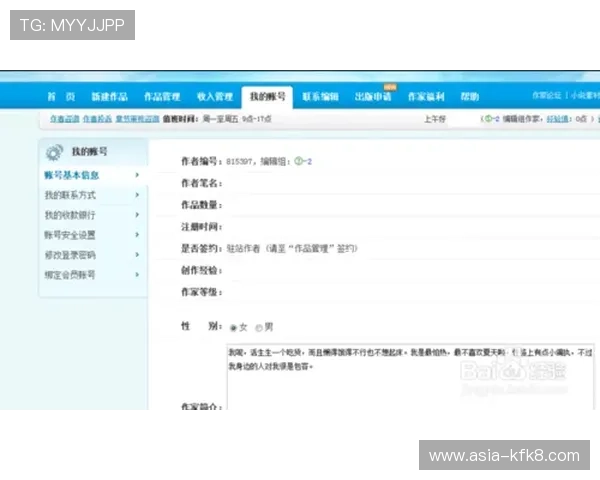
Task: Click the author number 815397
Action: coord(239,162)
